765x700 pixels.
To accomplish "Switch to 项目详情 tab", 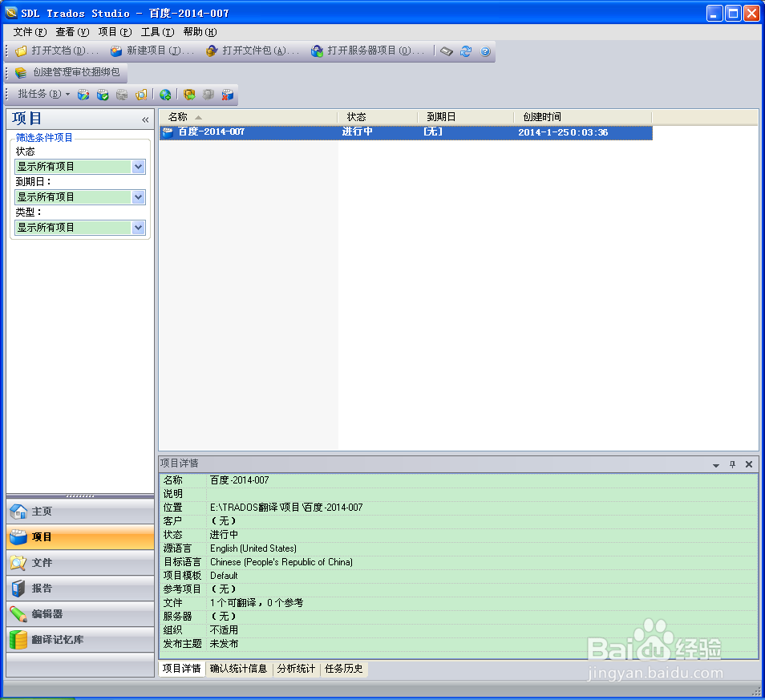I will pos(181,669).
